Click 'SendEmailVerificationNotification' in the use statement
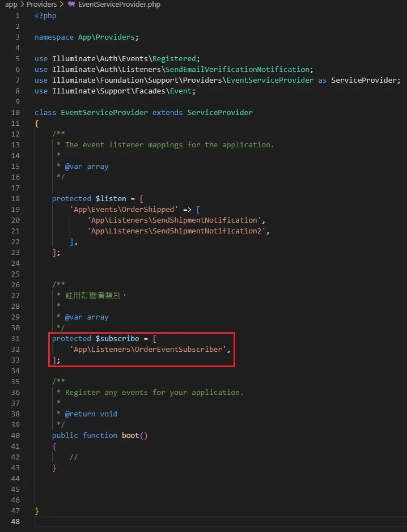Image resolution: width=407 pixels, height=532 pixels. pos(238,69)
